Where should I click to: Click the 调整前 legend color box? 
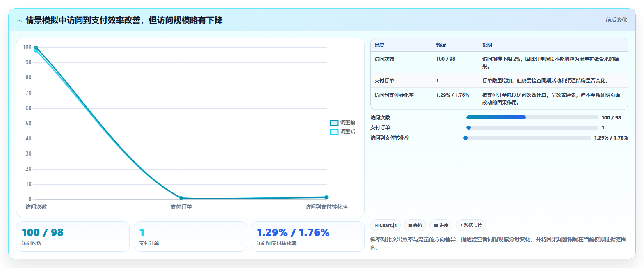coord(334,123)
